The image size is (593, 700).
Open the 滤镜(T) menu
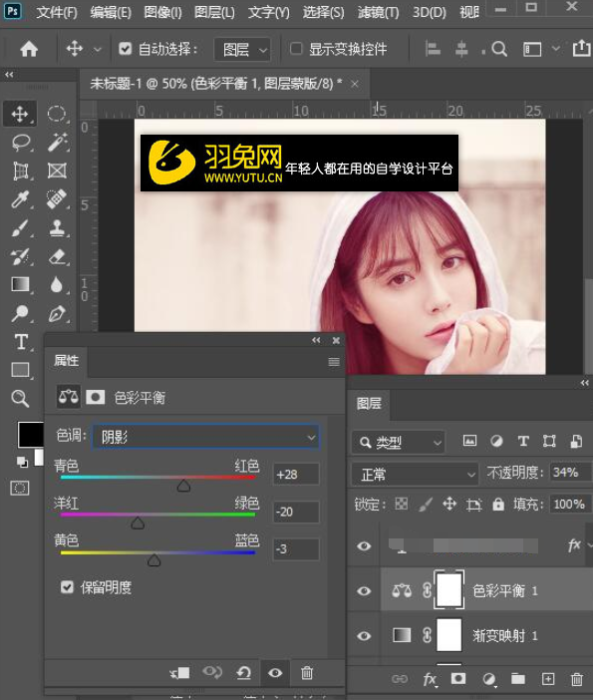point(379,12)
